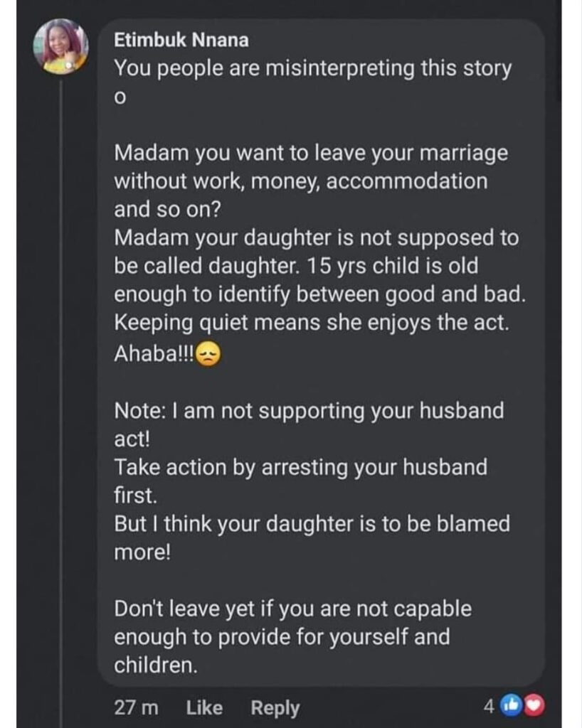Open Etimbuk Nnana's profile picture

tap(60, 45)
